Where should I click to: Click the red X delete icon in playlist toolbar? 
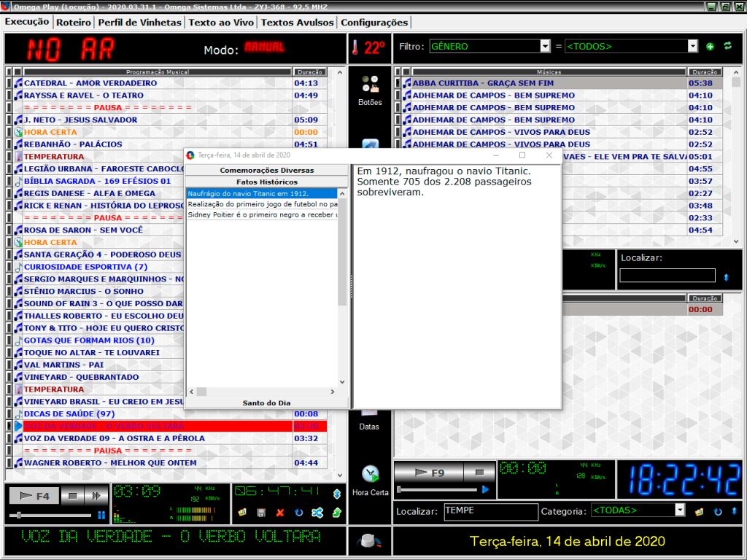coord(280,513)
